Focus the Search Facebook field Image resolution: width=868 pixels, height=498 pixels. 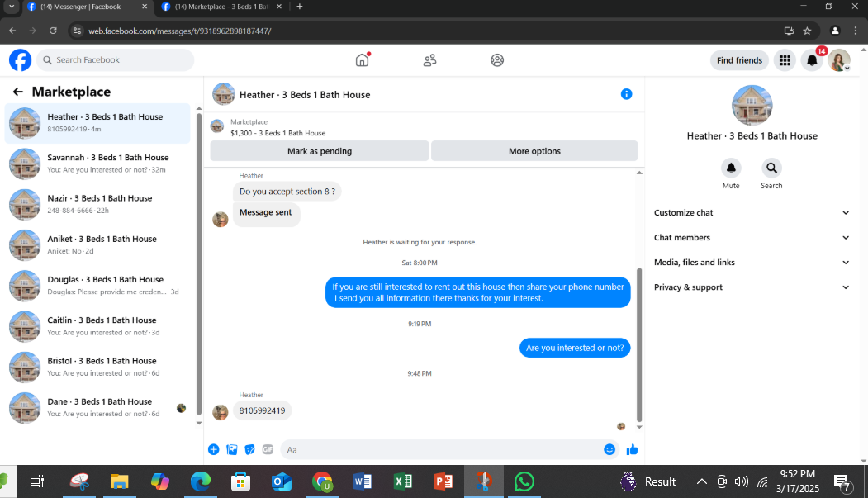(x=115, y=59)
